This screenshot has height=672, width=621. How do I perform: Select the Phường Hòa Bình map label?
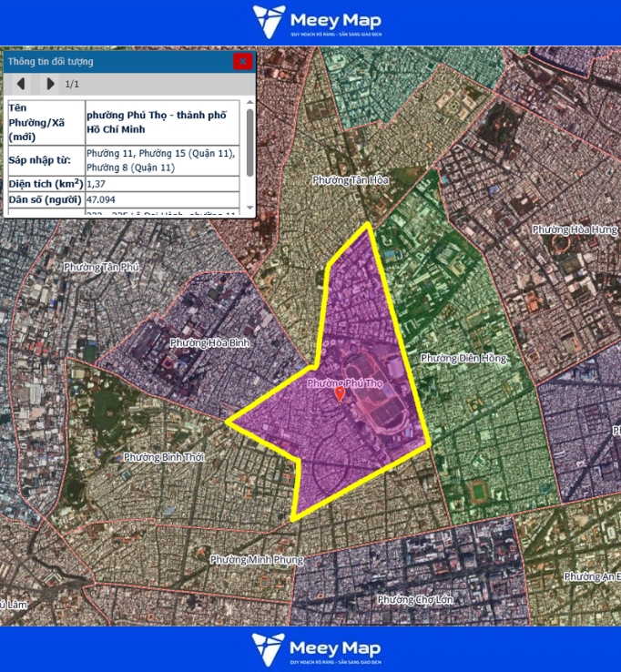coord(209,343)
